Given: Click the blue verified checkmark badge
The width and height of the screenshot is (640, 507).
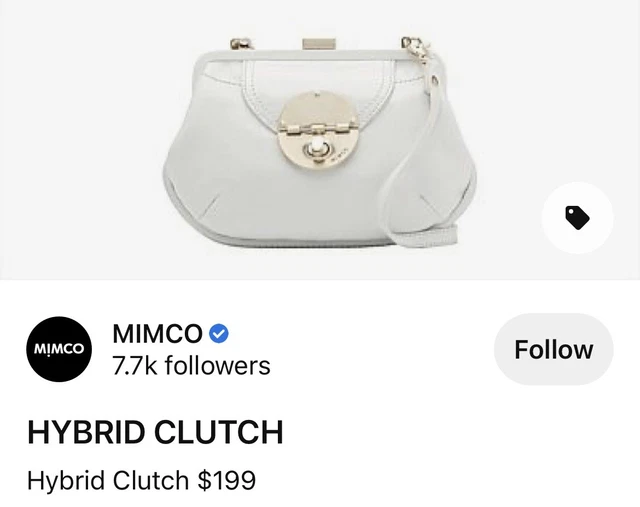Looking at the screenshot, I should tap(219, 334).
